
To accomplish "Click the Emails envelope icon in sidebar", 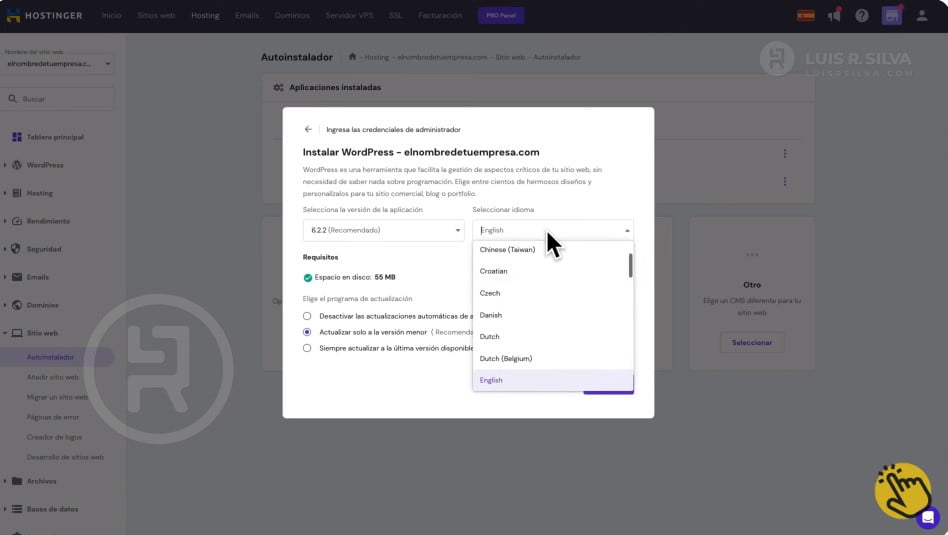I will pos(17,277).
